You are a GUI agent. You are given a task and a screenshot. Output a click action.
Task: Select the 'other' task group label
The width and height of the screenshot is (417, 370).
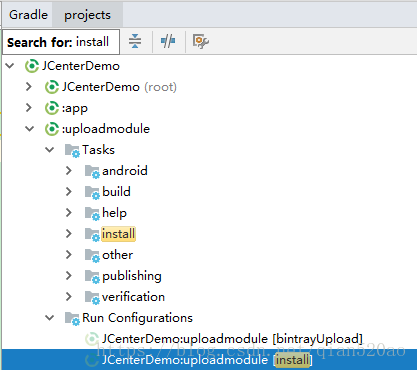click(x=117, y=255)
